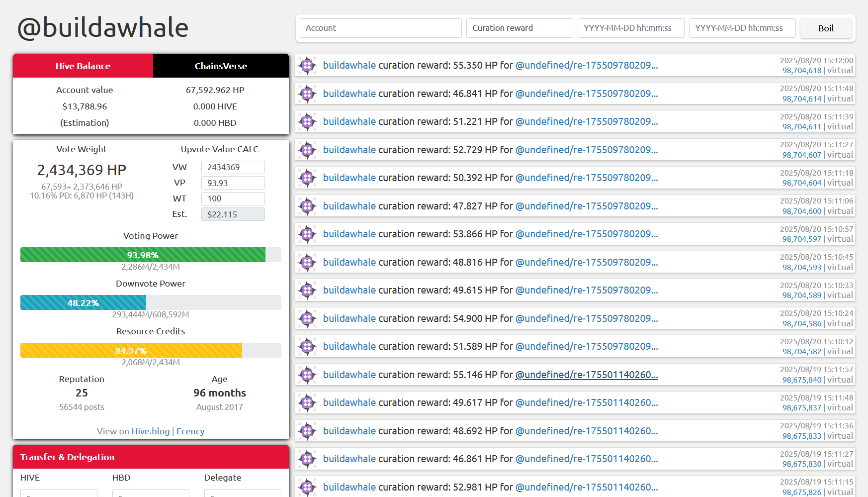Open post link in 46.841 HP reward row
The image size is (868, 497).
(x=587, y=94)
